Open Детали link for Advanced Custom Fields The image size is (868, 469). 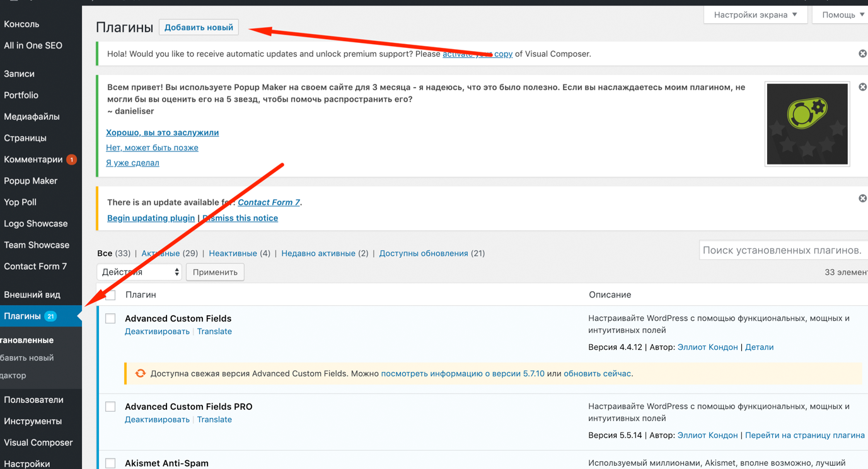[759, 347]
